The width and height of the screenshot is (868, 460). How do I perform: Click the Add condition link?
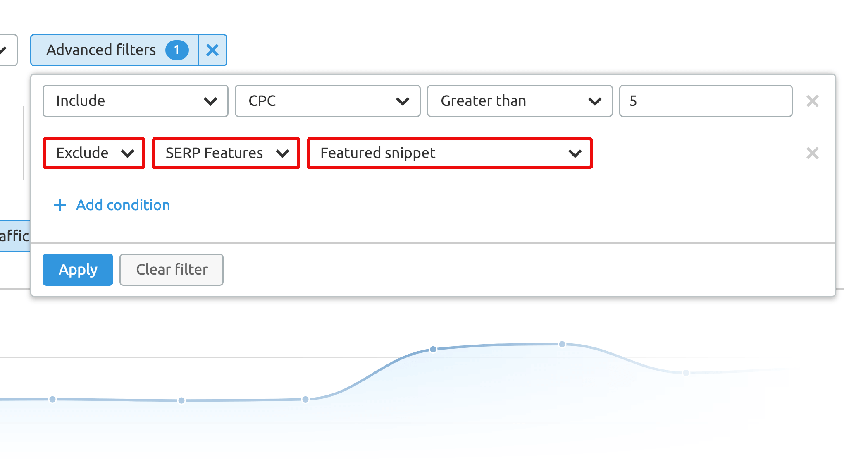pyautogui.click(x=123, y=205)
